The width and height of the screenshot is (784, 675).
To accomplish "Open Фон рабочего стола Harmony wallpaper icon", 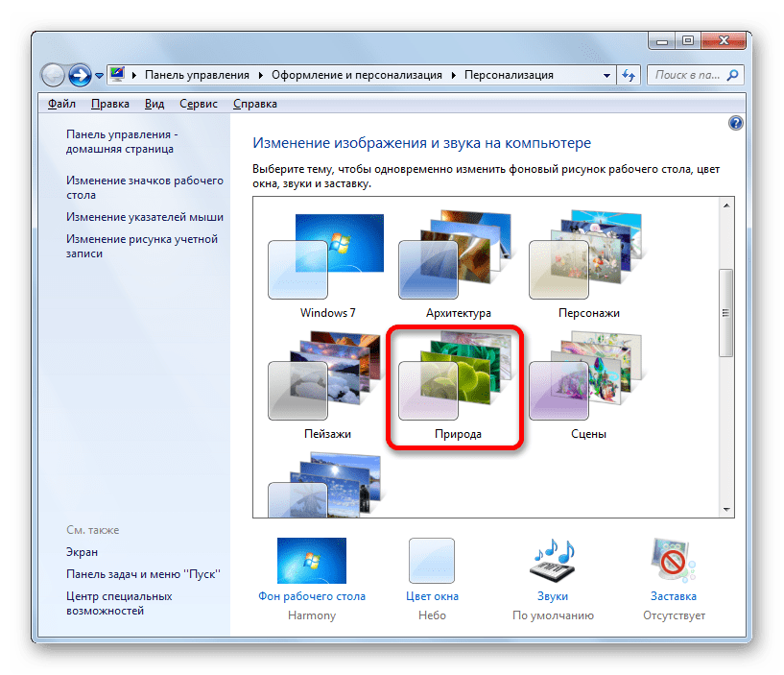I will click(312, 561).
